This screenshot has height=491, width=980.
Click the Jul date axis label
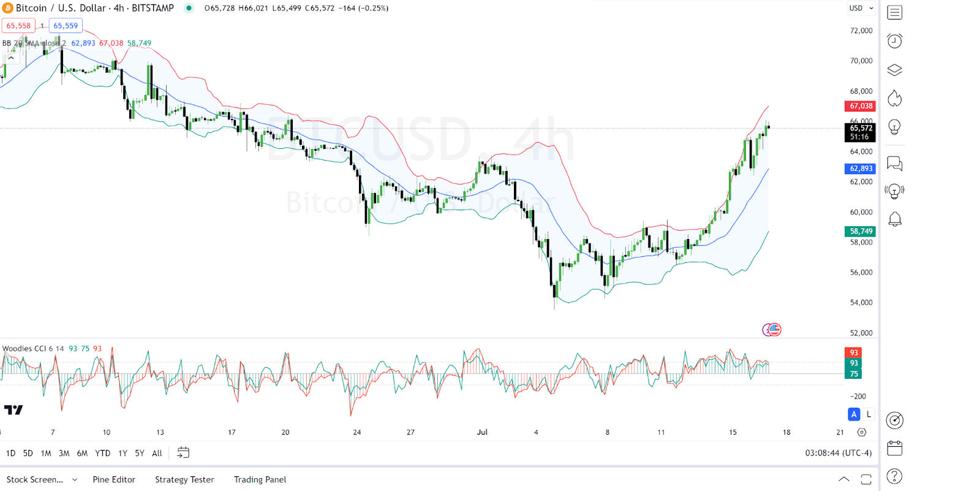[482, 432]
